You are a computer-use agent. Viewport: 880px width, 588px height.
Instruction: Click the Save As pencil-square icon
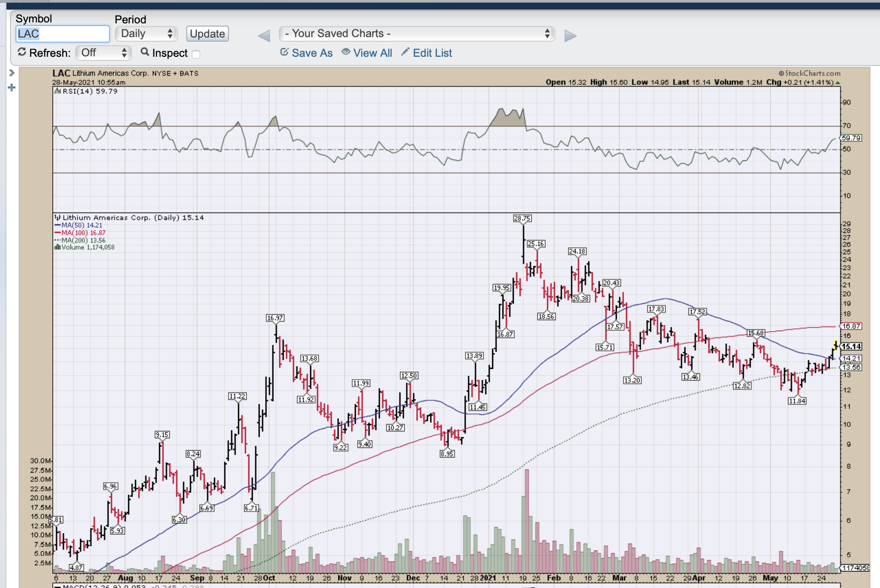click(284, 52)
